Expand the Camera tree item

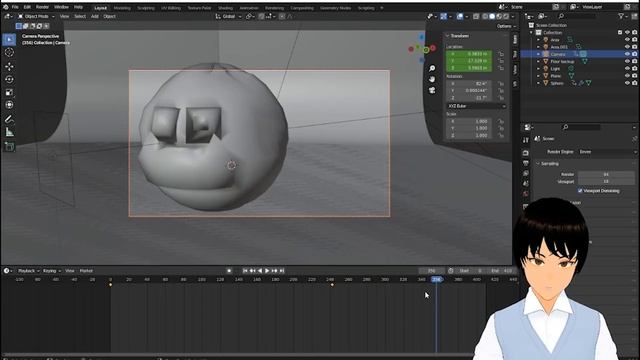pos(538,54)
